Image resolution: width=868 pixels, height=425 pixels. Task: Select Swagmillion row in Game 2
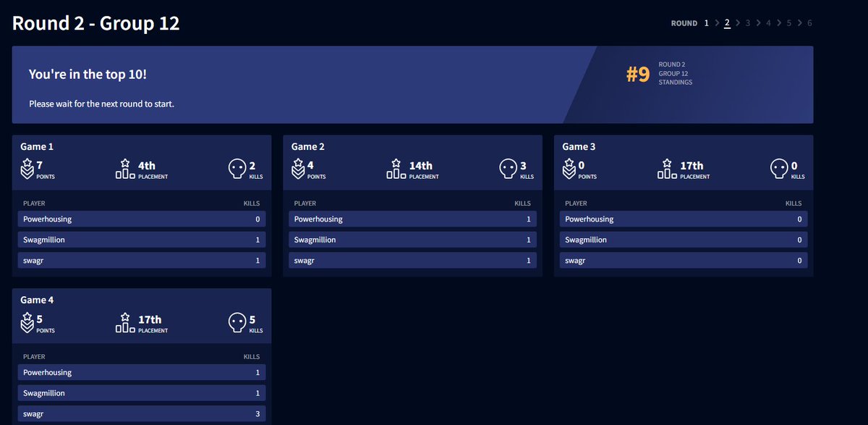pos(413,240)
